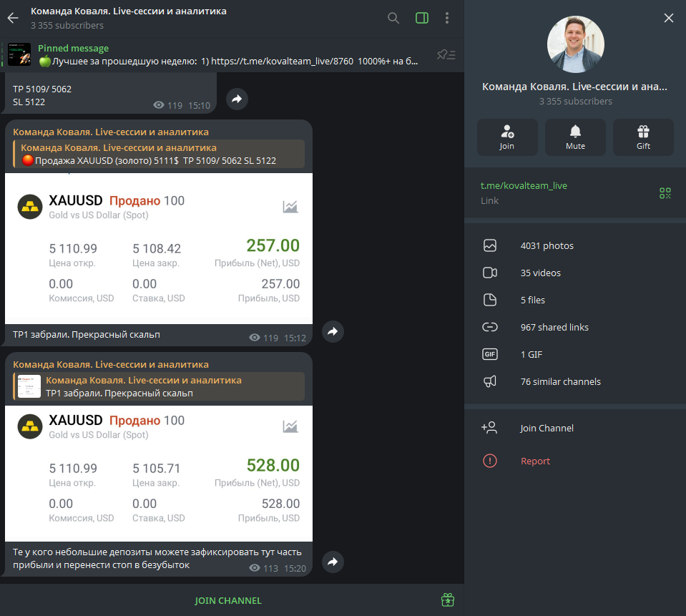Screen dimensions: 686x616
Task: Click the video camera icon beside 35 videos
Action: coord(490,273)
